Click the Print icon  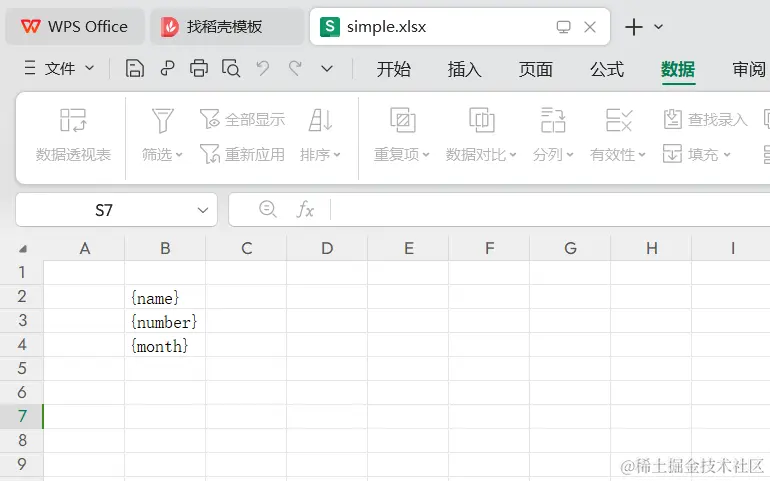[198, 68]
